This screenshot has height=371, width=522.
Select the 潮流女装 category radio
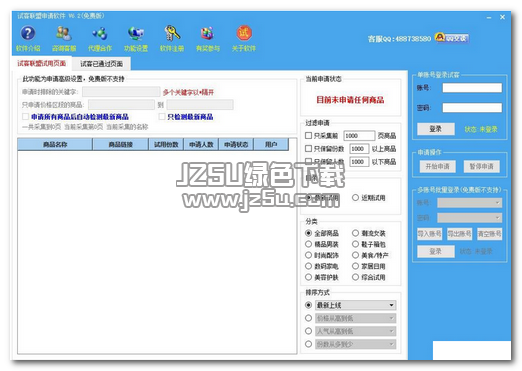tap(355, 233)
